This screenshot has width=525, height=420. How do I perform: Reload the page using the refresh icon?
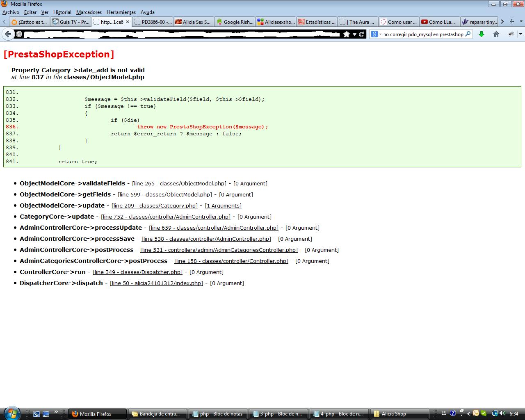tap(361, 34)
